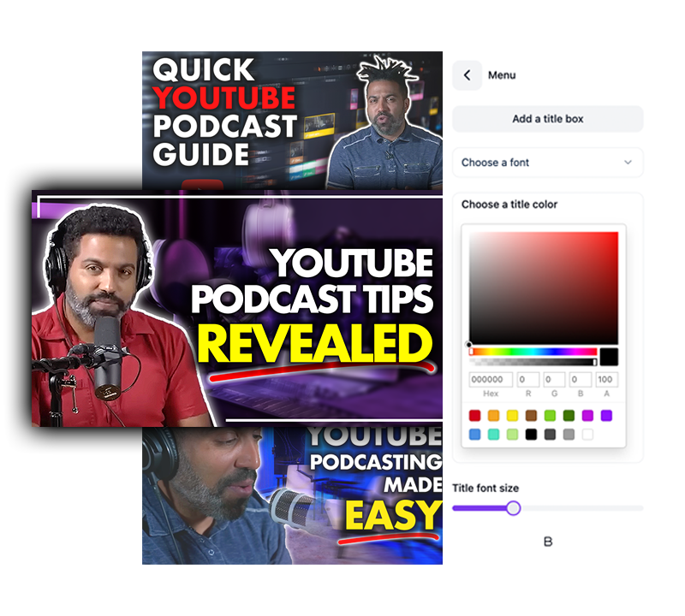The image size is (685, 616).
Task: Click the Title font size slider handle
Action: tap(514, 508)
